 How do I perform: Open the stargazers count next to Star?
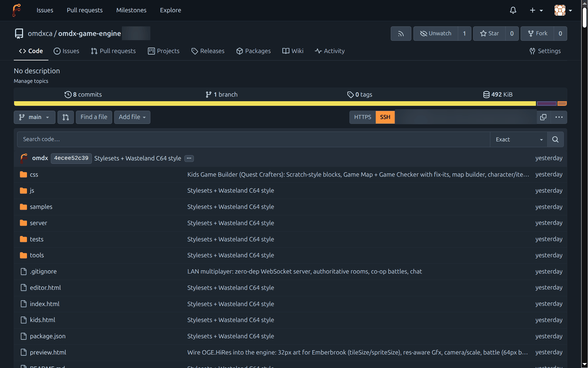tap(512, 33)
